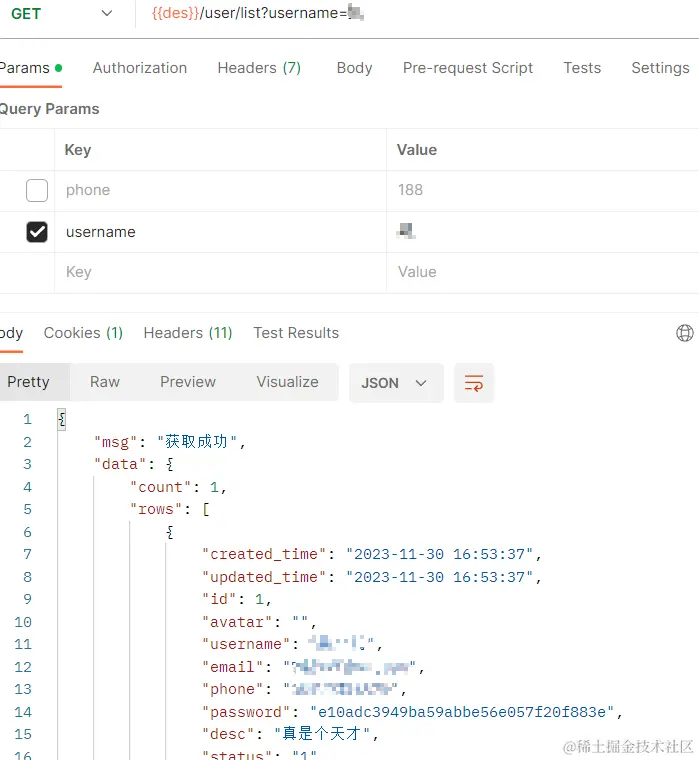
Task: Click line number 7 in the gutter
Action: coord(28,554)
